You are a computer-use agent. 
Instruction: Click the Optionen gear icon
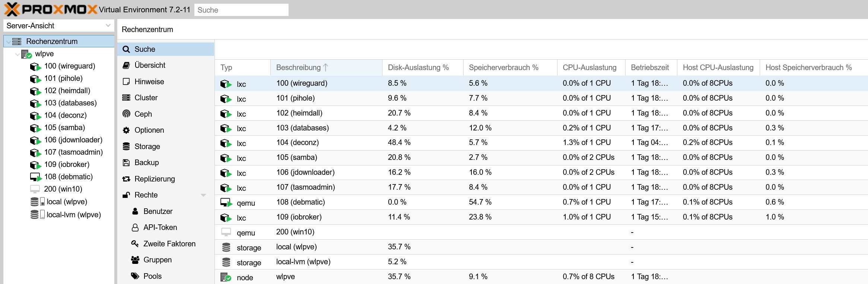pyautogui.click(x=126, y=130)
